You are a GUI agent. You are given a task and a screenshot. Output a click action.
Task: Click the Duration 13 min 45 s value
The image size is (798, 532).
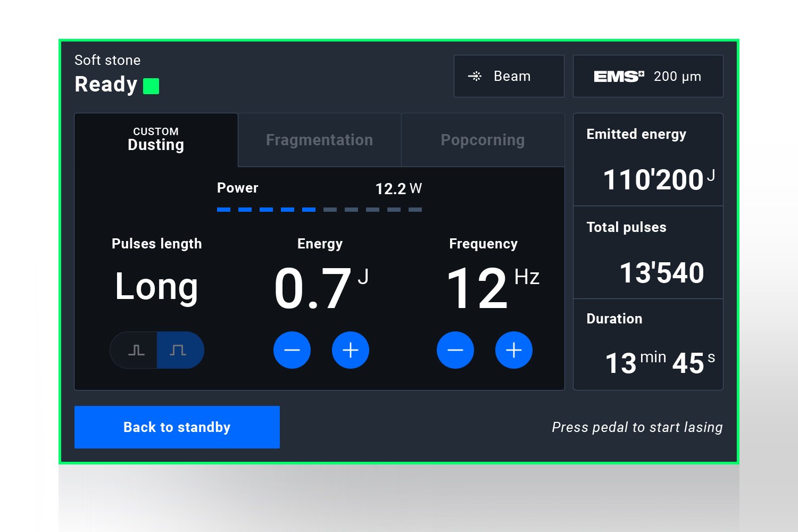pyautogui.click(x=660, y=363)
